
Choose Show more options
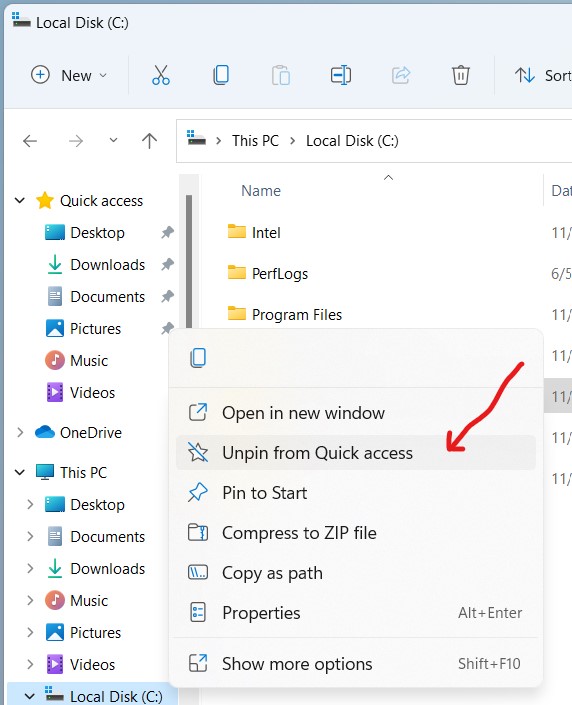pyautogui.click(x=356, y=664)
